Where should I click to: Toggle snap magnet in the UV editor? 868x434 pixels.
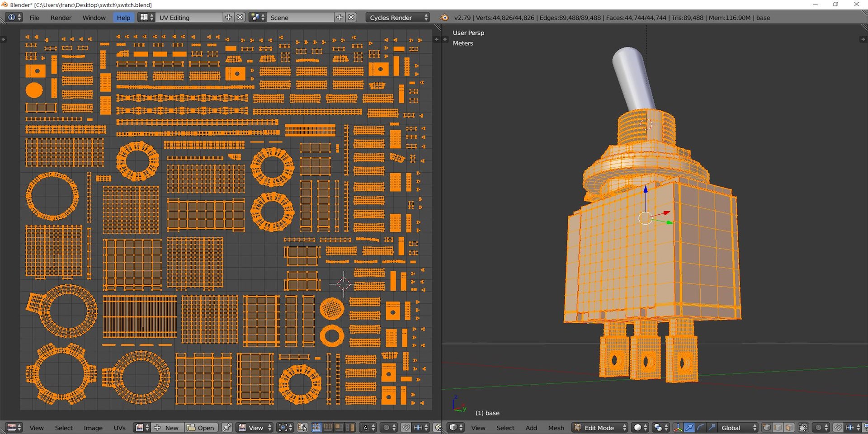406,428
